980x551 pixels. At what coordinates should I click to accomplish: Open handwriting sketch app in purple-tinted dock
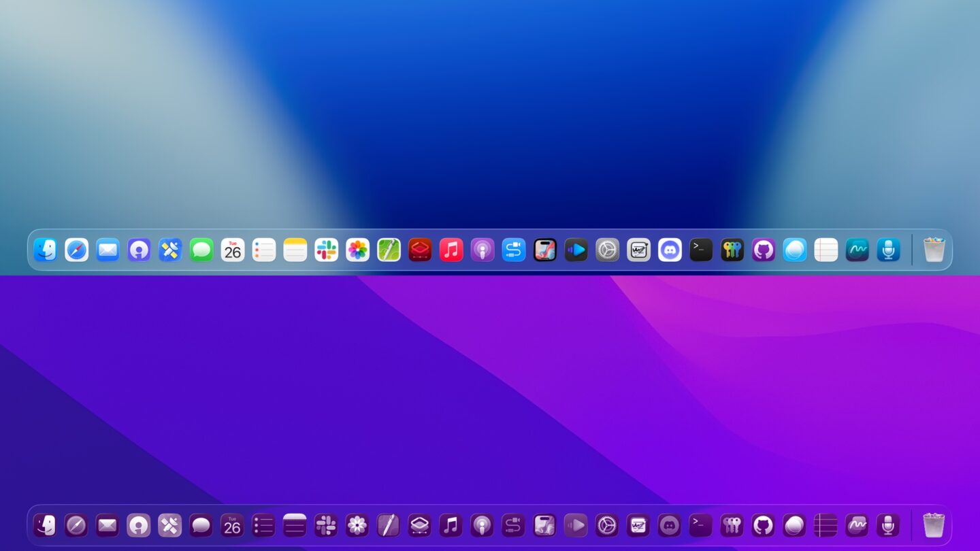(638, 525)
